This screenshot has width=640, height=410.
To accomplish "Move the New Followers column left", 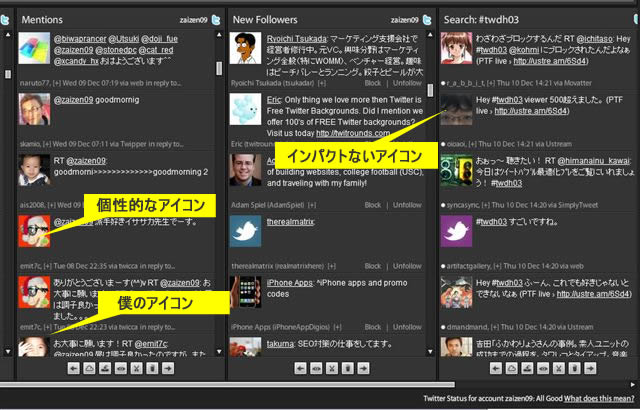I will [300, 368].
